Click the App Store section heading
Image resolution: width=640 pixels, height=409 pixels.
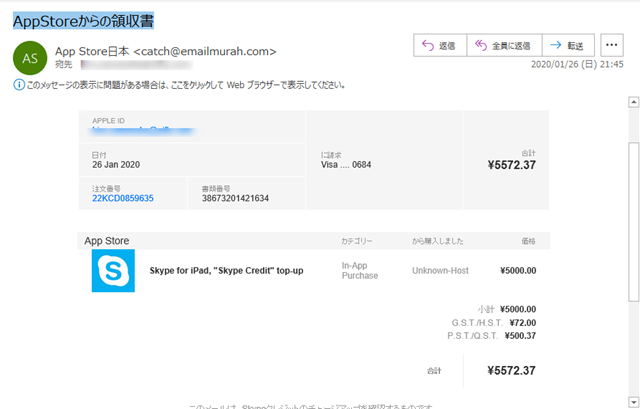pos(107,241)
